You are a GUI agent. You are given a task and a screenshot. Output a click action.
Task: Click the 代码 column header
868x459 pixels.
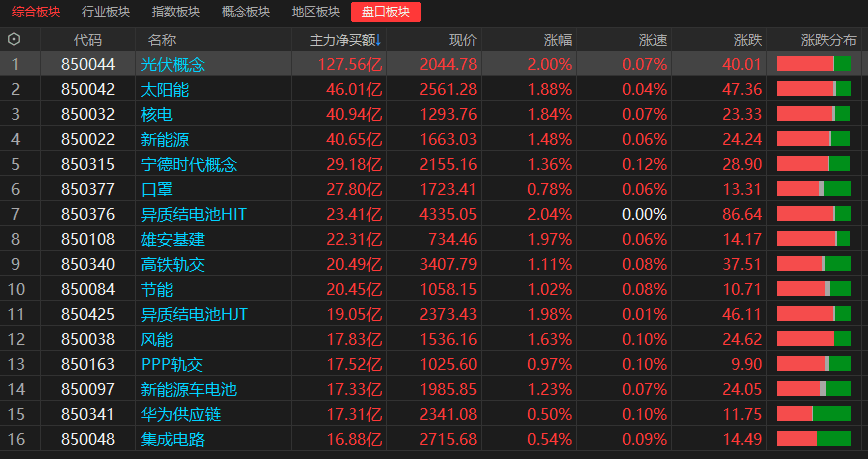(x=88, y=40)
